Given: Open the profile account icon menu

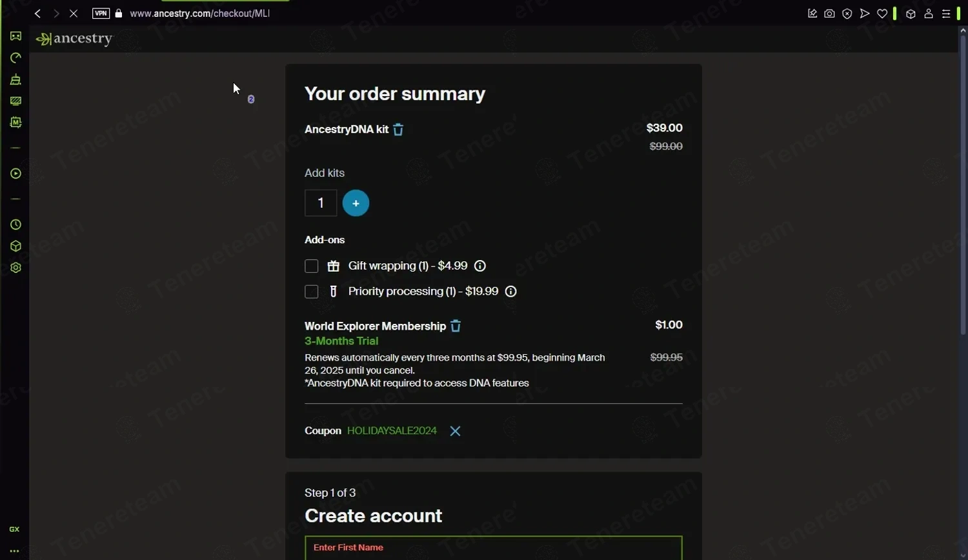Looking at the screenshot, I should coord(929,14).
